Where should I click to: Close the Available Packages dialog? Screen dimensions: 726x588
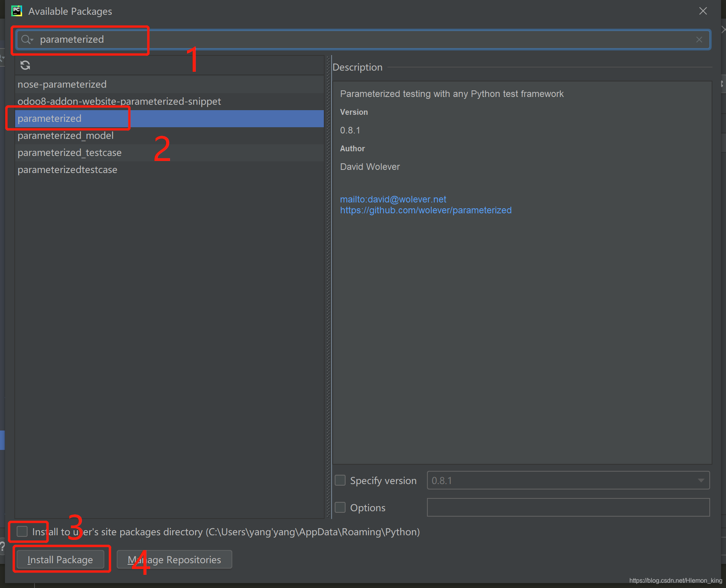[x=703, y=11]
